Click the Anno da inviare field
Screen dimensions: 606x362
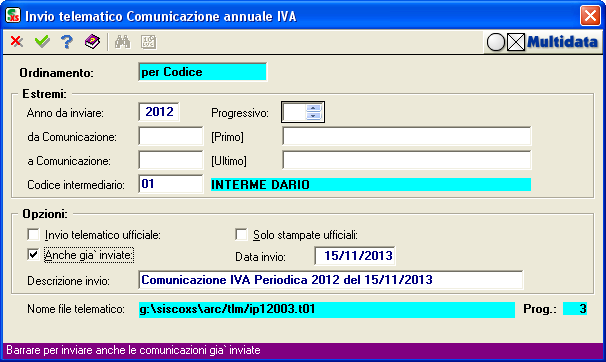pos(159,112)
